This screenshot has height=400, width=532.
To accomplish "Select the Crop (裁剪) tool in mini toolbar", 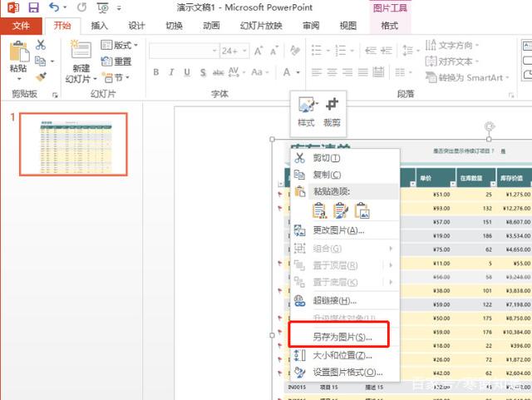I will 332,110.
